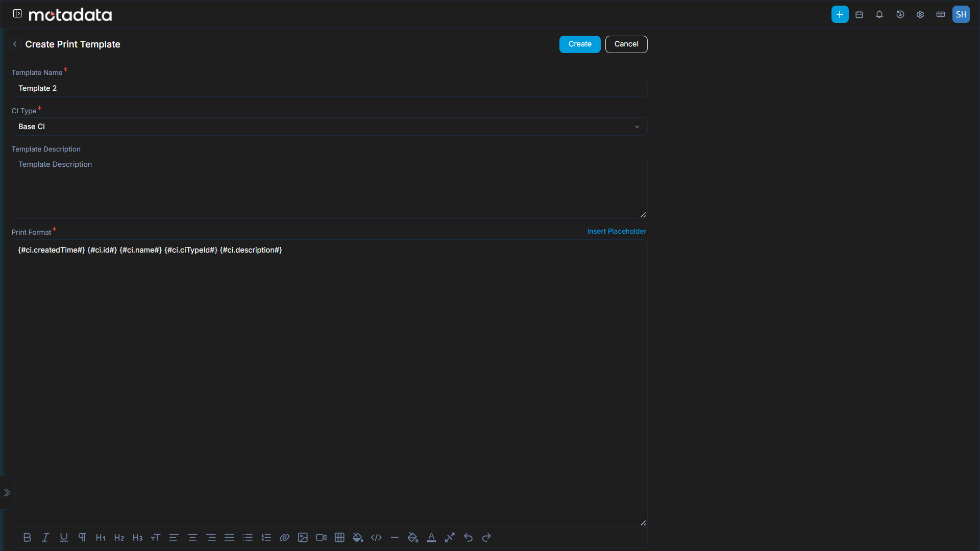Insert horizontal rule line

point(395,537)
